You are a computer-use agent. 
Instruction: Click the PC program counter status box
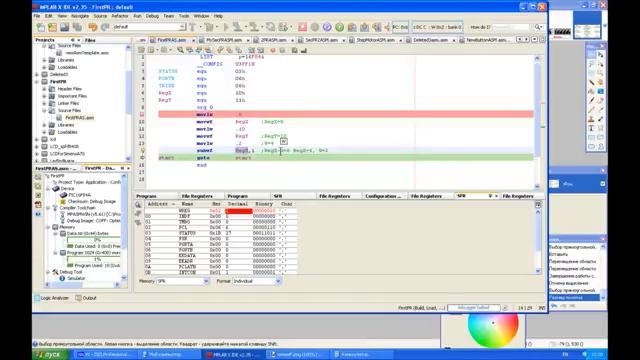[400, 27]
